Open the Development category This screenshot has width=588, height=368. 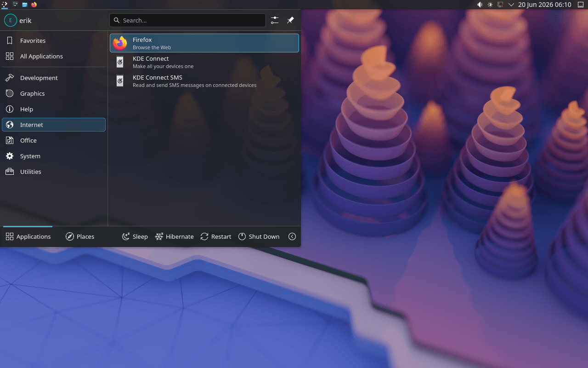click(54, 78)
